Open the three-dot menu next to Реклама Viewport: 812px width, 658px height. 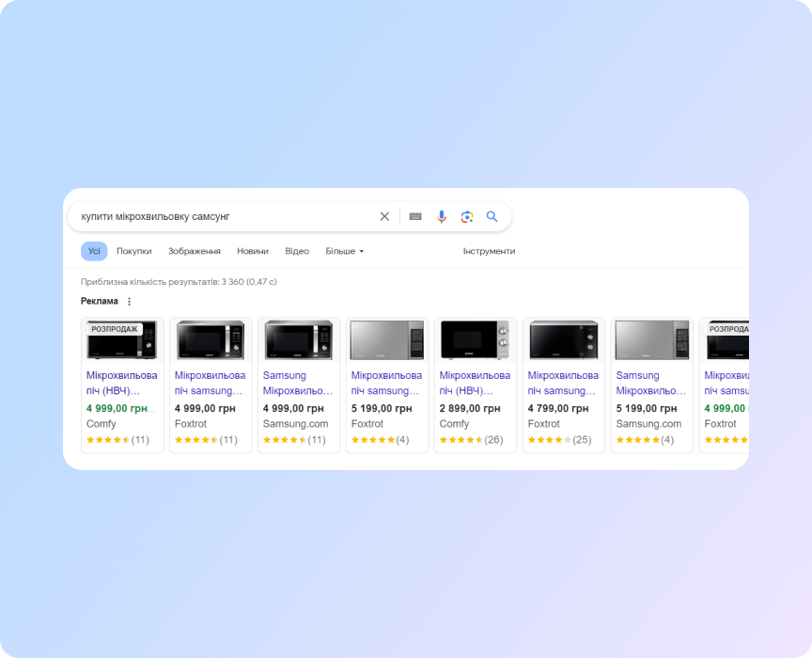pos(129,301)
